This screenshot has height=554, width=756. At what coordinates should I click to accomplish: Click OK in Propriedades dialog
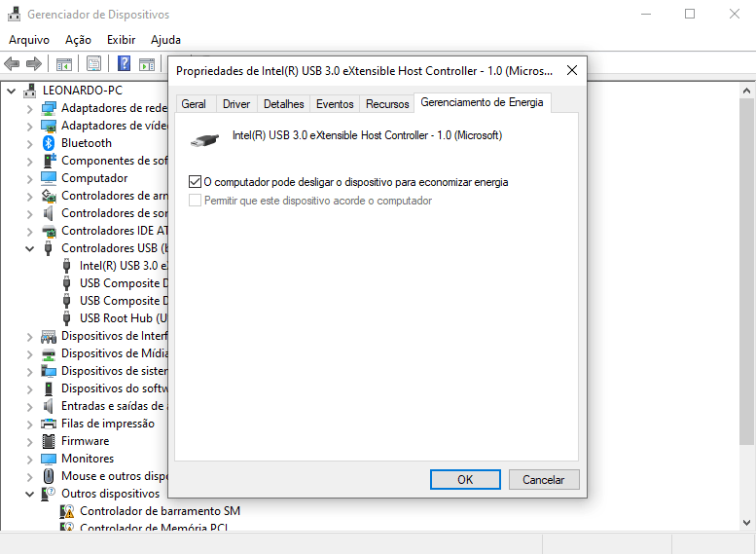465,480
